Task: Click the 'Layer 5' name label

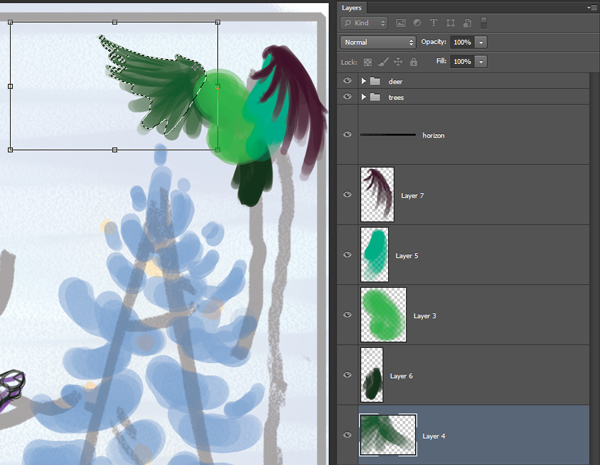Action: tap(407, 256)
